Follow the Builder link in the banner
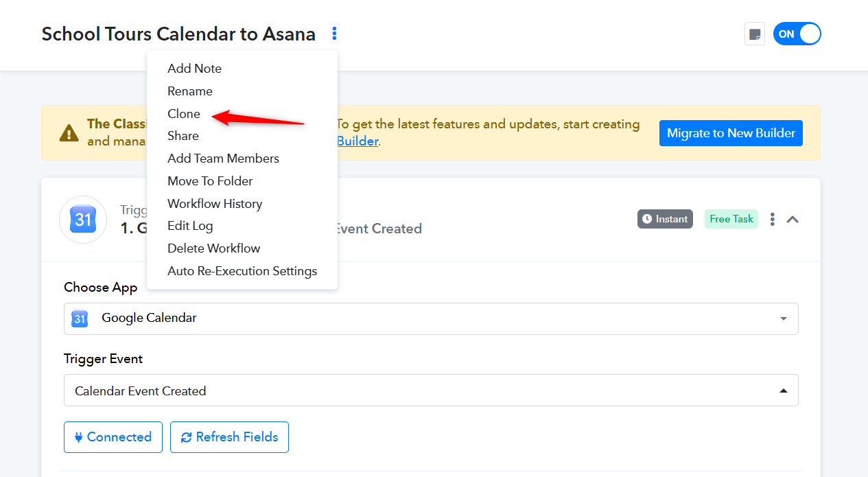This screenshot has height=477, width=868. point(357,141)
